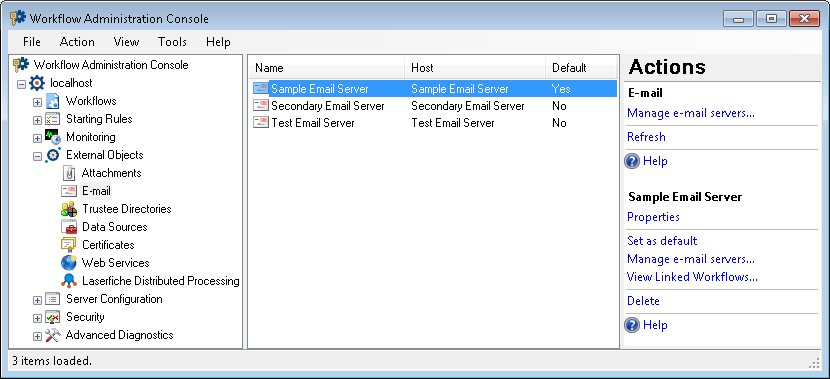Select Secondary Email Server name in list
The height and width of the screenshot is (379, 830).
(x=328, y=106)
